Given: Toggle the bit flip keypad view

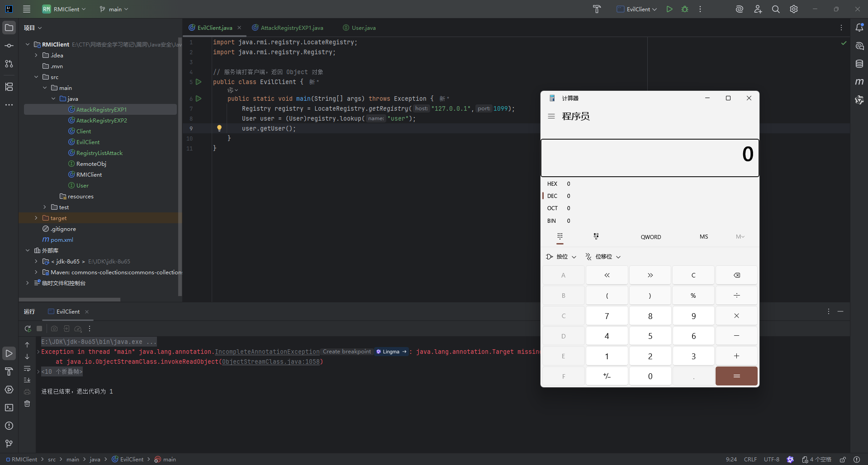Looking at the screenshot, I should (596, 236).
